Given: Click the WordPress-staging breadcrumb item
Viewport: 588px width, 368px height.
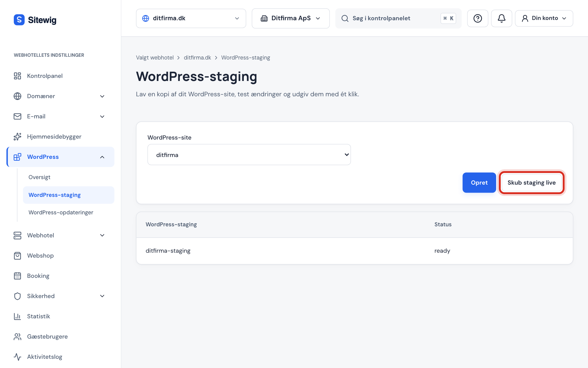Looking at the screenshot, I should pos(246,58).
